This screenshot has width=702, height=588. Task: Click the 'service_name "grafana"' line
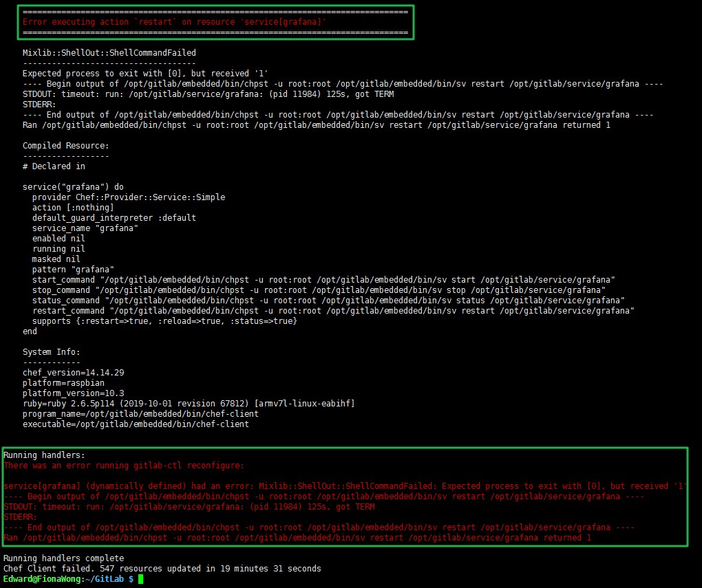click(x=85, y=228)
